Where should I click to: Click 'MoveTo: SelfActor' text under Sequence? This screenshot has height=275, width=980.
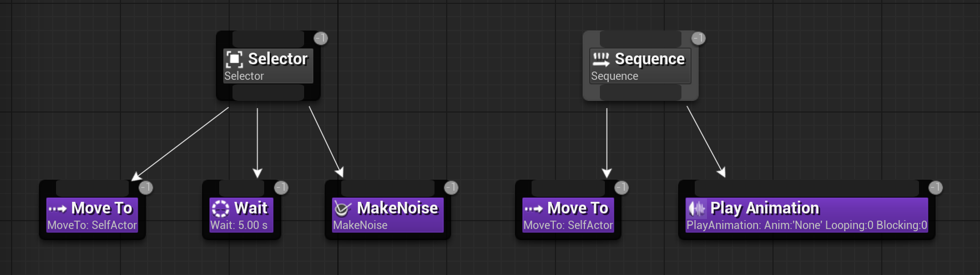click(568, 225)
